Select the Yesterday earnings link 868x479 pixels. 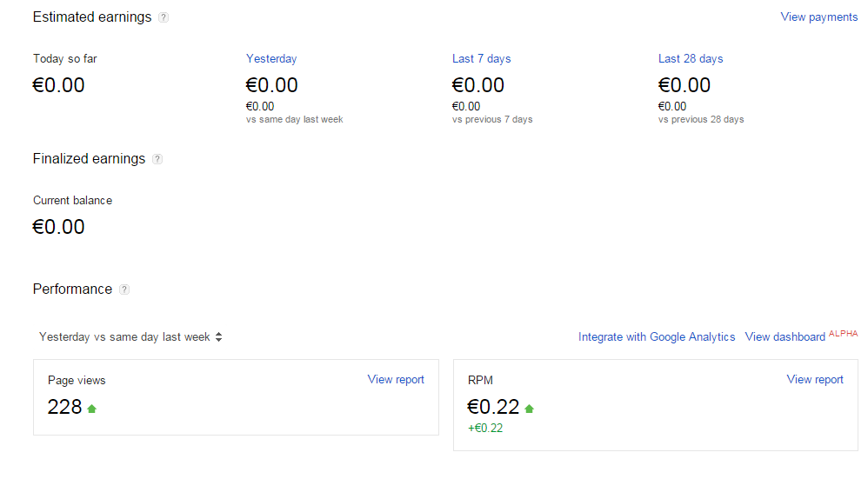pyautogui.click(x=271, y=59)
